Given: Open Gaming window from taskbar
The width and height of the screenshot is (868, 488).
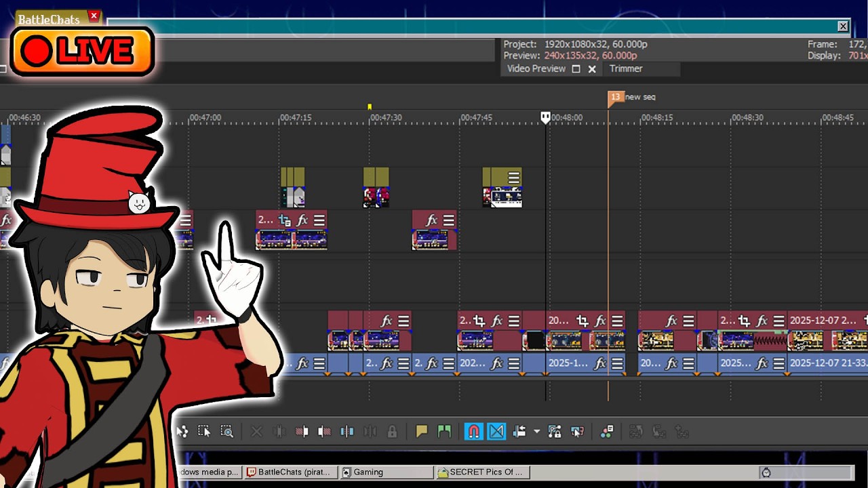Looking at the screenshot, I should tap(385, 472).
